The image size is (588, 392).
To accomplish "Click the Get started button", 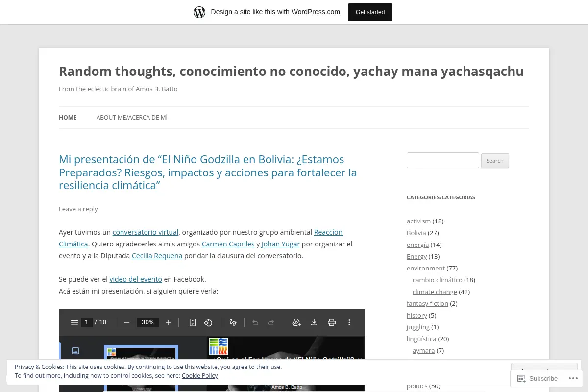I will click(x=370, y=12).
